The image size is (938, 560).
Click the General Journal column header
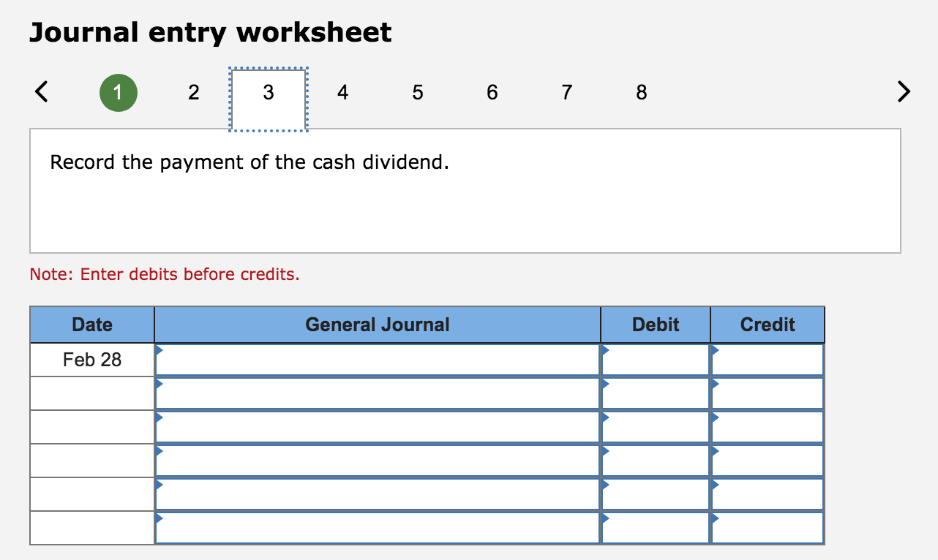[378, 324]
